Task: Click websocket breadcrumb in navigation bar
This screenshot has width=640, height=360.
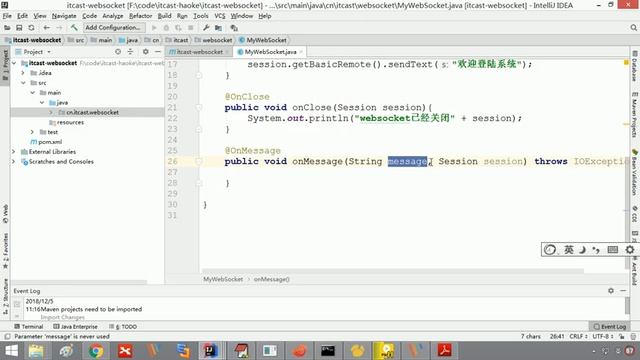Action: (x=213, y=40)
